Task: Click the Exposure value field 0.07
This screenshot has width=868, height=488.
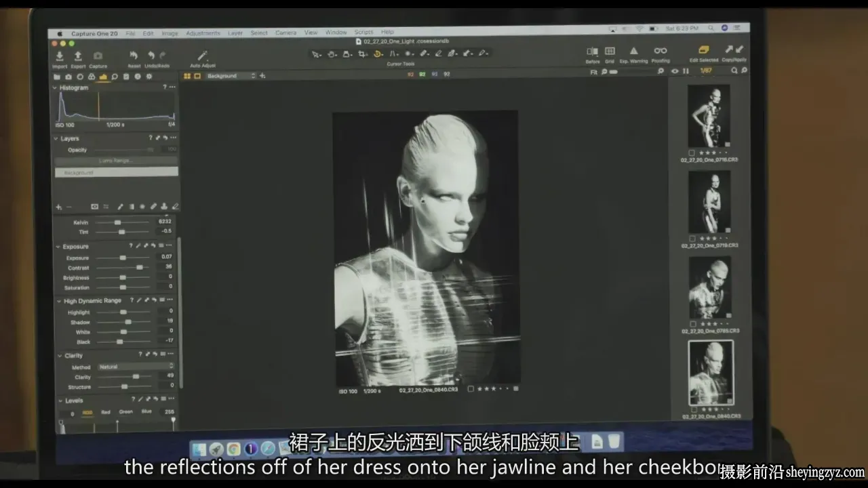Action: point(165,257)
